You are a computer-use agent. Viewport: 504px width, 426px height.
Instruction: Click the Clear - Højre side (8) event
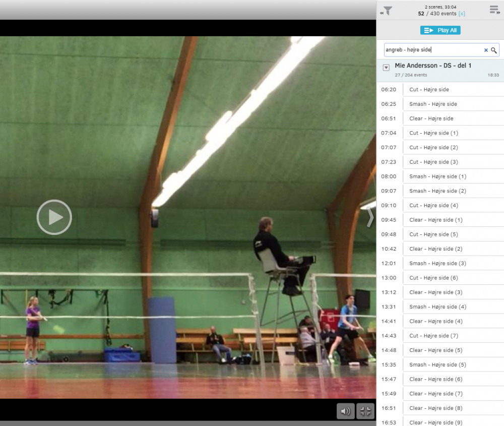point(435,408)
